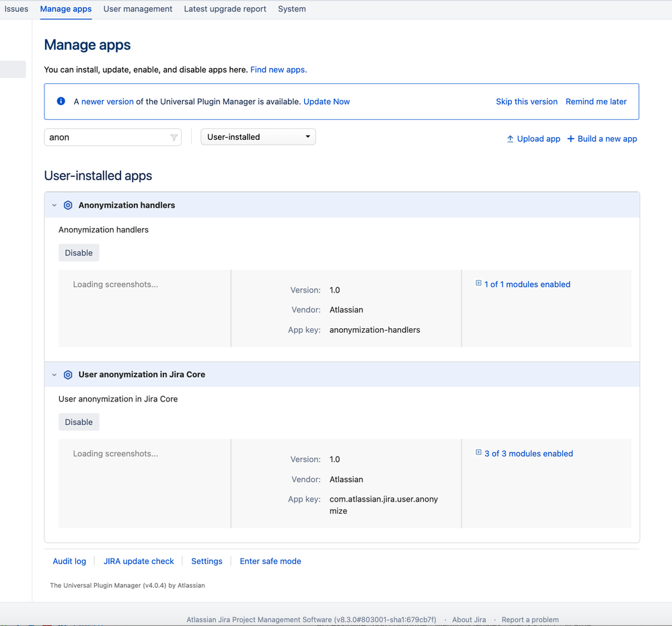This screenshot has height=626, width=672.
Task: Click the expand-modules icon before 3 of 3 modules enabled
Action: coord(478,453)
